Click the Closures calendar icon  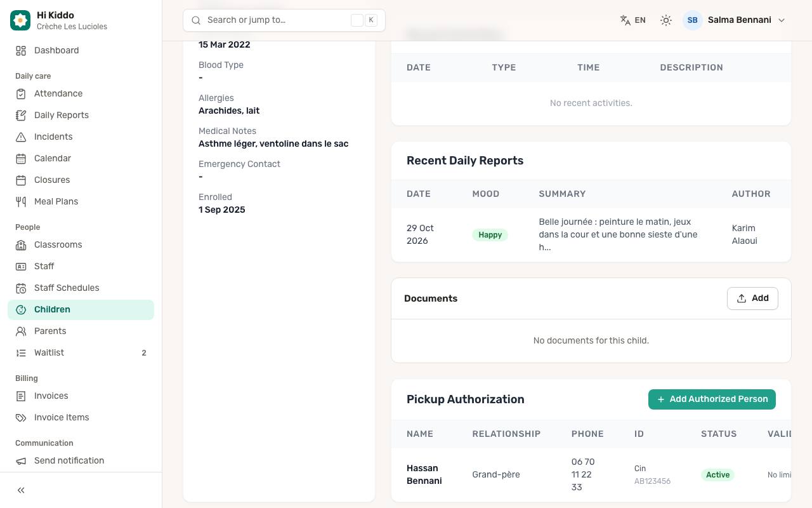point(21,180)
